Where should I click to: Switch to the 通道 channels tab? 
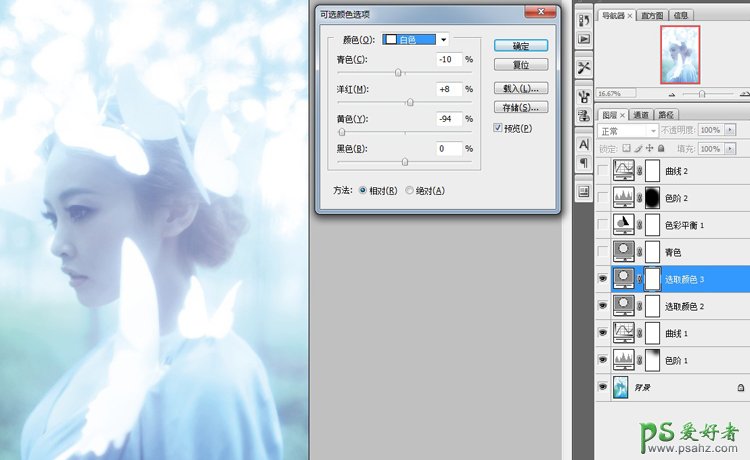[x=642, y=114]
